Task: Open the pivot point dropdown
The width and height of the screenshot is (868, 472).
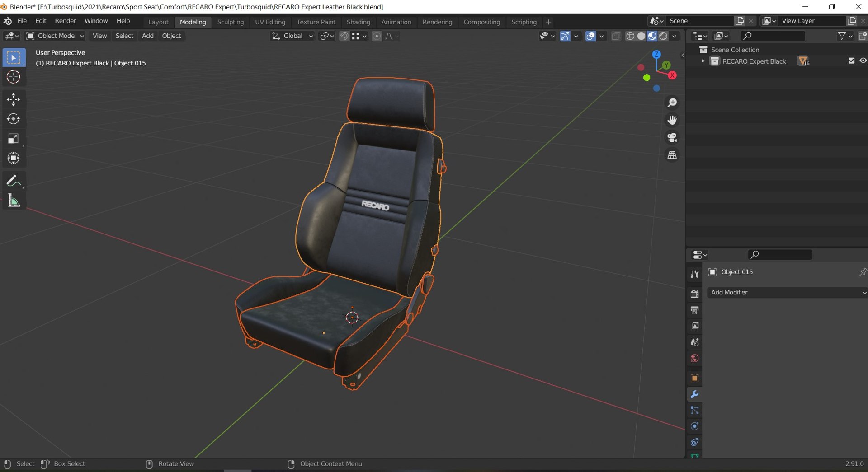Action: (x=327, y=36)
